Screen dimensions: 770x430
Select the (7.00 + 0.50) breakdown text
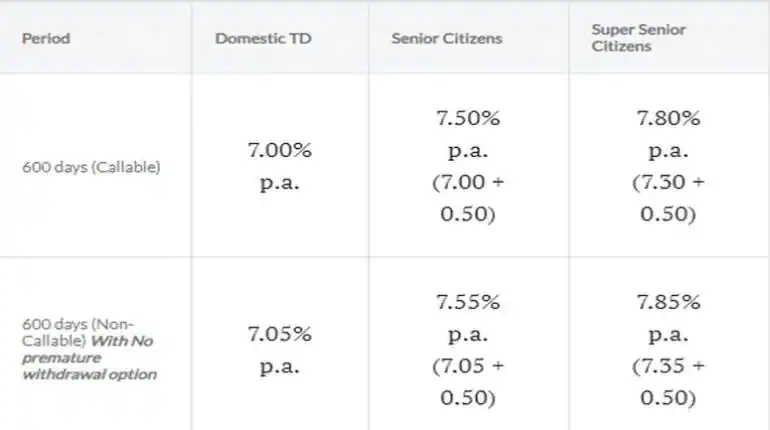(x=468, y=198)
